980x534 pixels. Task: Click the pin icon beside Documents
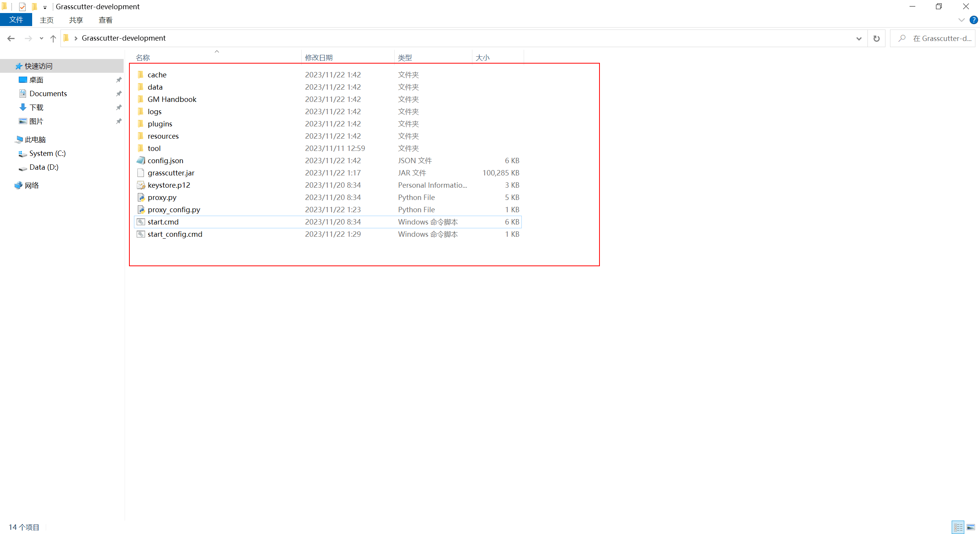pos(119,93)
